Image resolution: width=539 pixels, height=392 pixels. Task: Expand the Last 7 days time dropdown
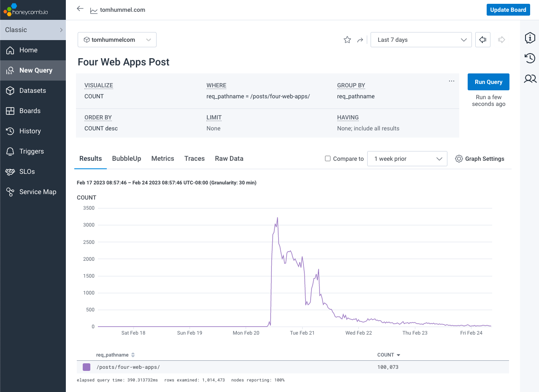[421, 40]
